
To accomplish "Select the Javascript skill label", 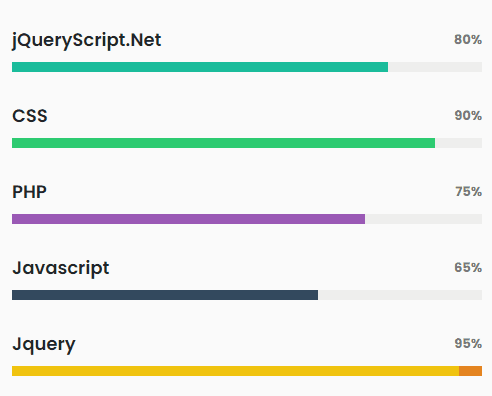I will point(61,268).
